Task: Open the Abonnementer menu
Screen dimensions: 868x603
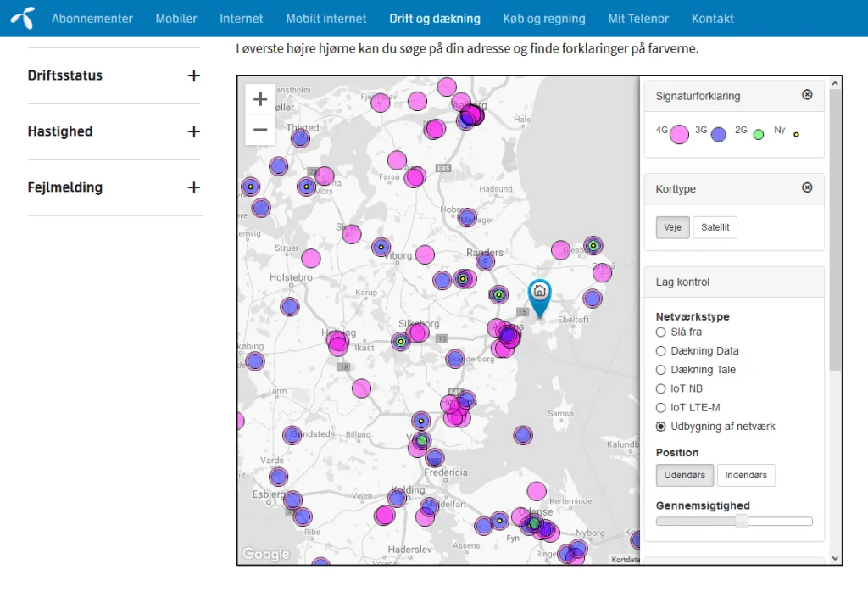Action: (x=92, y=19)
